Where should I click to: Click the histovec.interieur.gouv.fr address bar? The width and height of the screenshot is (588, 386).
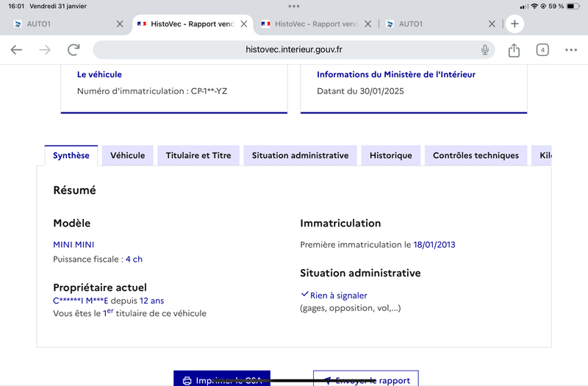click(x=293, y=49)
